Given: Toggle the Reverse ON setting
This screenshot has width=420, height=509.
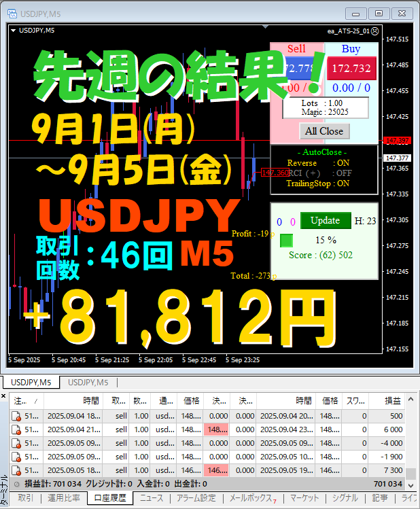Looking at the screenshot, I should (318, 163).
